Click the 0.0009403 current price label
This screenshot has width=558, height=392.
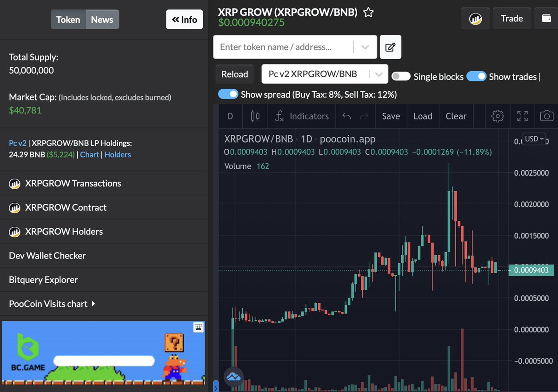[x=531, y=270]
